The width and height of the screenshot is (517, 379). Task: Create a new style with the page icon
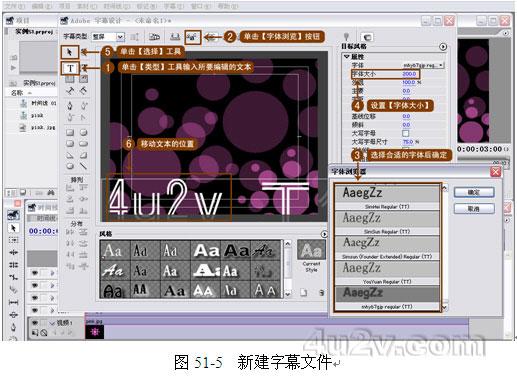pos(303,293)
